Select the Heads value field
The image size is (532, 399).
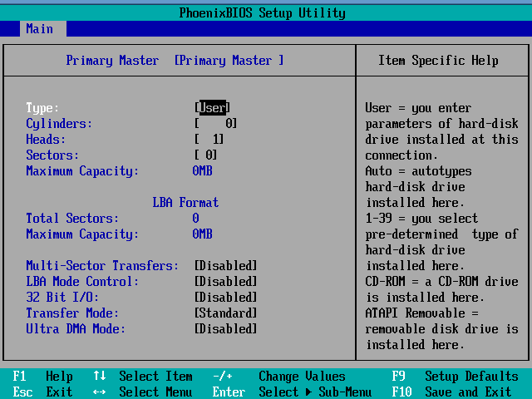209,139
